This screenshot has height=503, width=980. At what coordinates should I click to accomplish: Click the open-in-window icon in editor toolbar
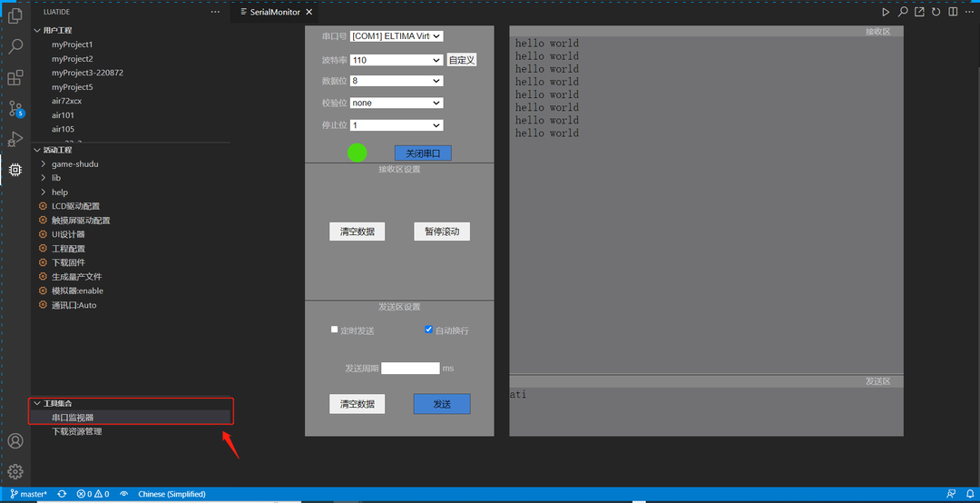pos(919,12)
